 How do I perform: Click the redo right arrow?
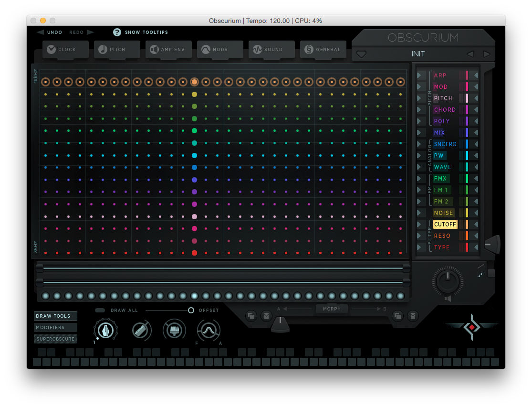click(x=90, y=32)
